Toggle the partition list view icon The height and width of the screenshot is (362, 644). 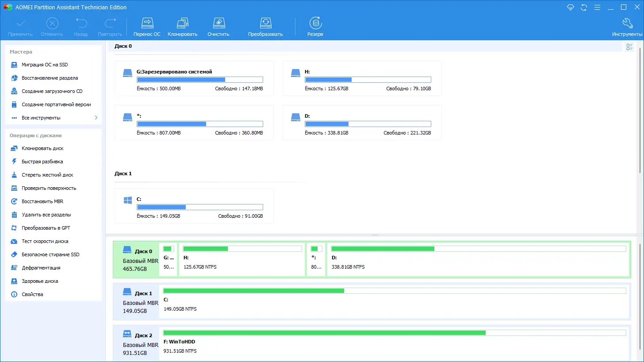(x=629, y=47)
